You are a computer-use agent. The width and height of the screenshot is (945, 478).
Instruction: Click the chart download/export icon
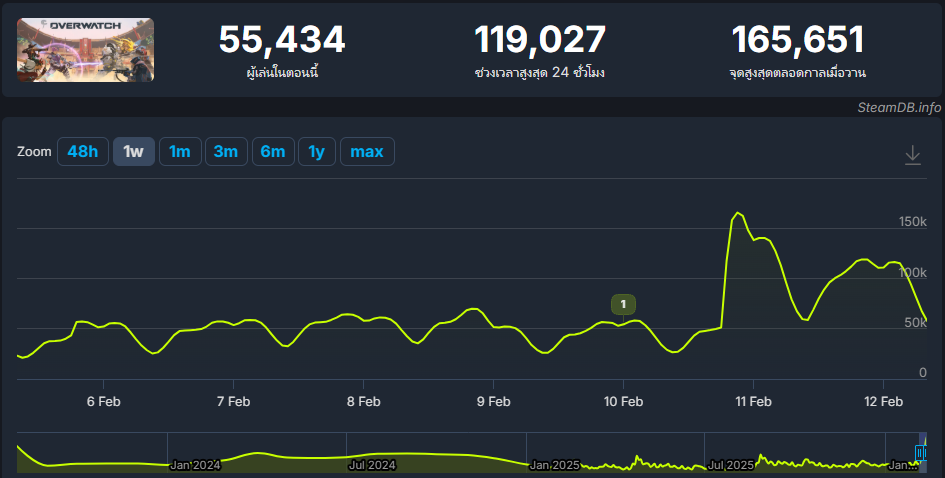912,155
